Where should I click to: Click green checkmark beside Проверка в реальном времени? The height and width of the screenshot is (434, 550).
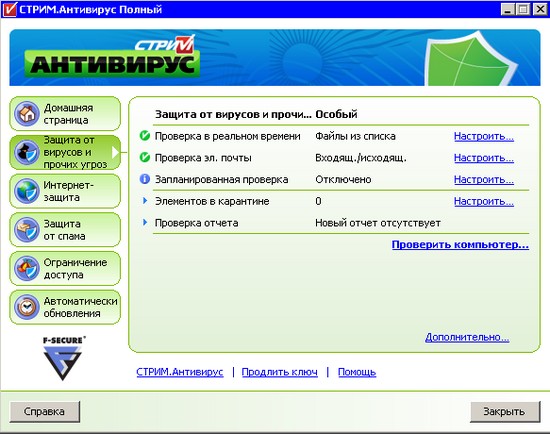pos(145,135)
